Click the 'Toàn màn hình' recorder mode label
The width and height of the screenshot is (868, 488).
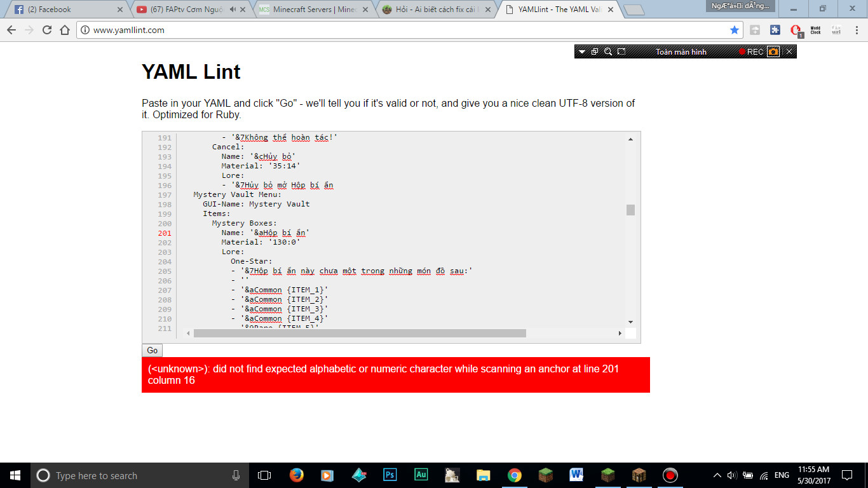point(681,52)
